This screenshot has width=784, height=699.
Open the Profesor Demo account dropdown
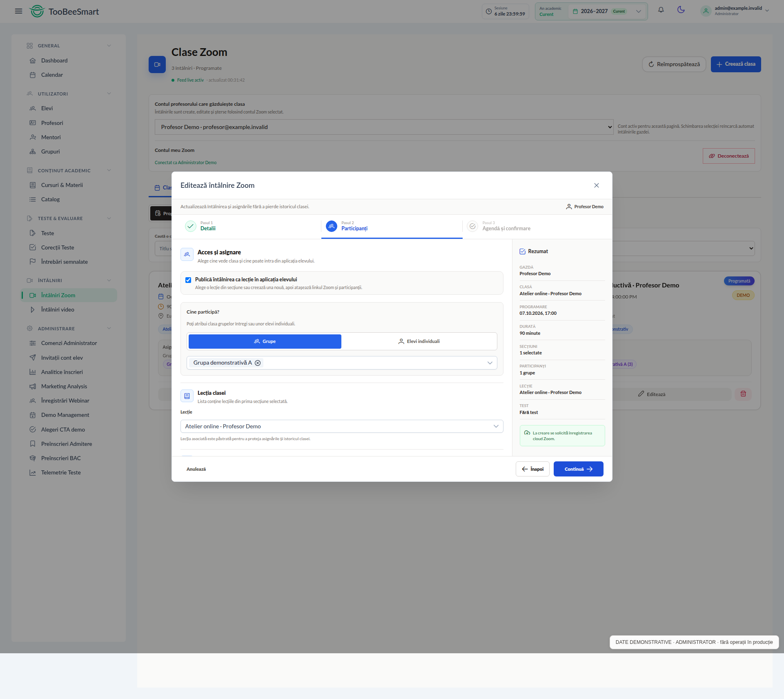384,127
